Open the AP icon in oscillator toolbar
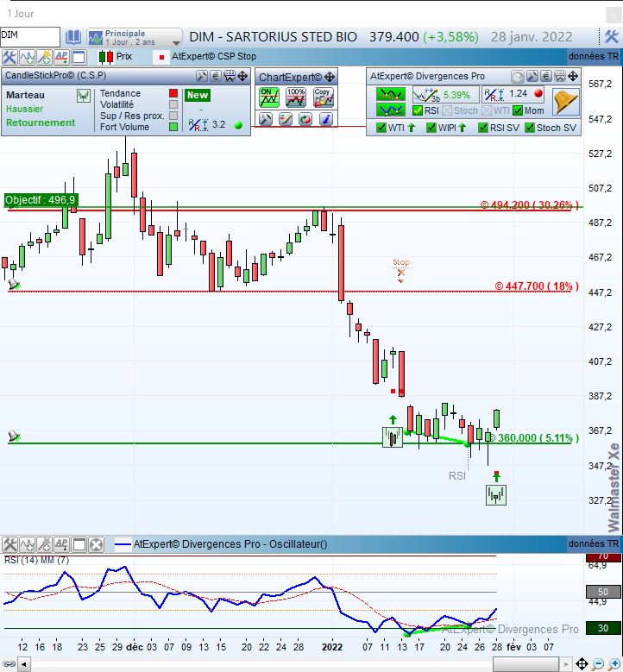The width and height of the screenshot is (623, 672). click(61, 544)
